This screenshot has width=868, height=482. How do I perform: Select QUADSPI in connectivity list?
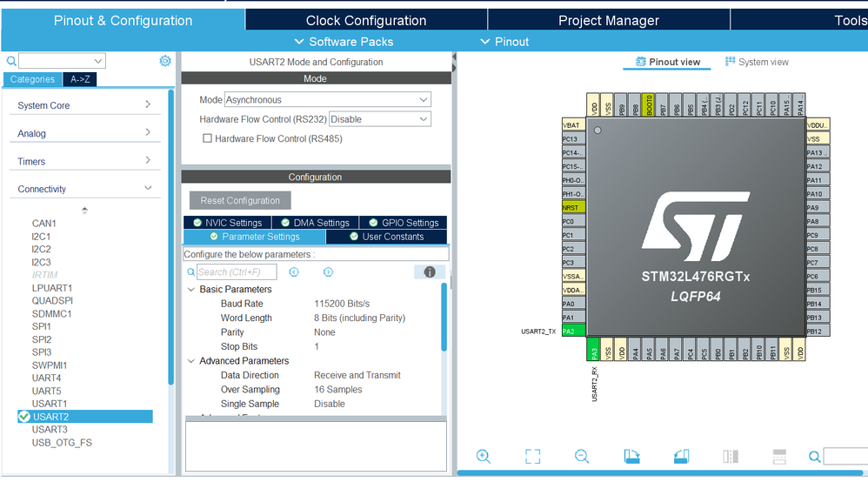[x=52, y=301]
